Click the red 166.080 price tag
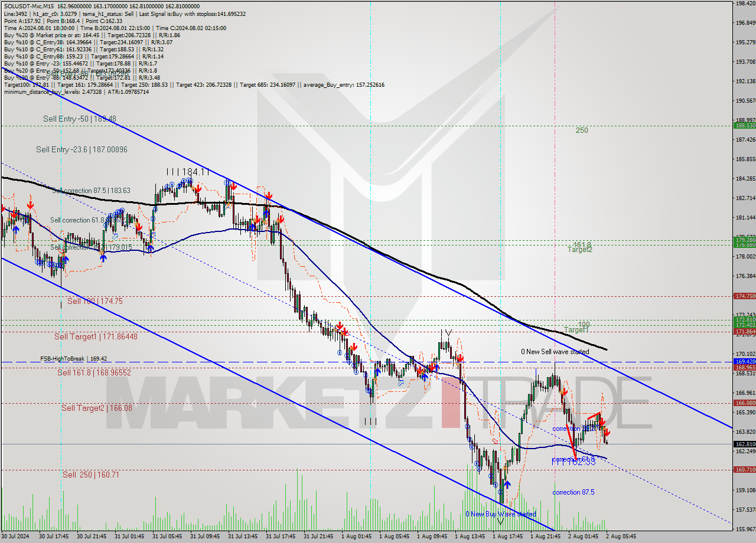The image size is (756, 543). point(744,403)
